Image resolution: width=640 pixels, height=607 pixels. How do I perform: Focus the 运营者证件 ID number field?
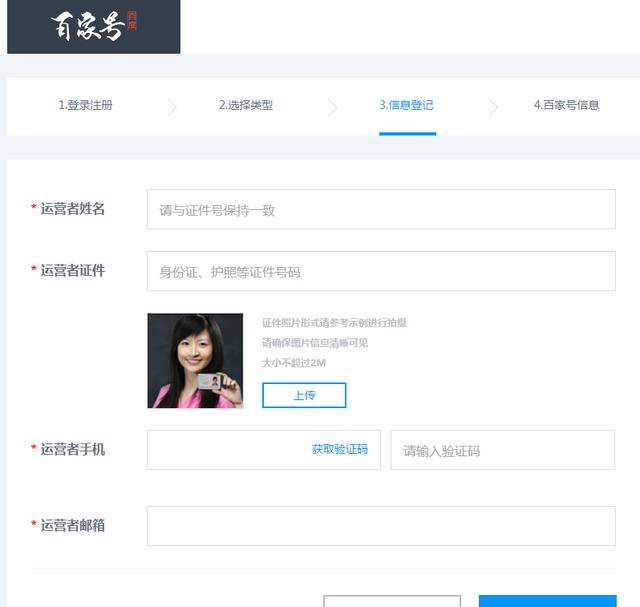[381, 271]
